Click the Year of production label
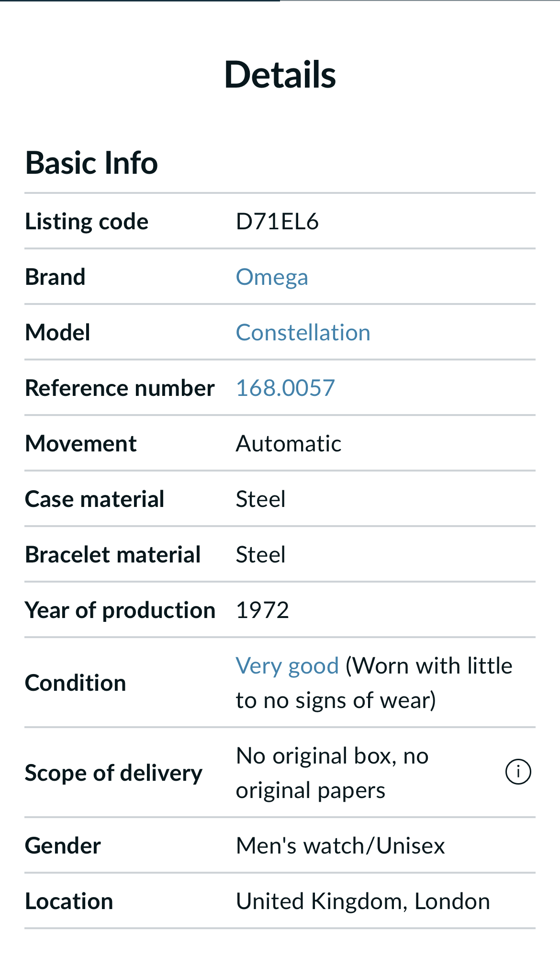The height and width of the screenshot is (967, 560). pos(120,610)
